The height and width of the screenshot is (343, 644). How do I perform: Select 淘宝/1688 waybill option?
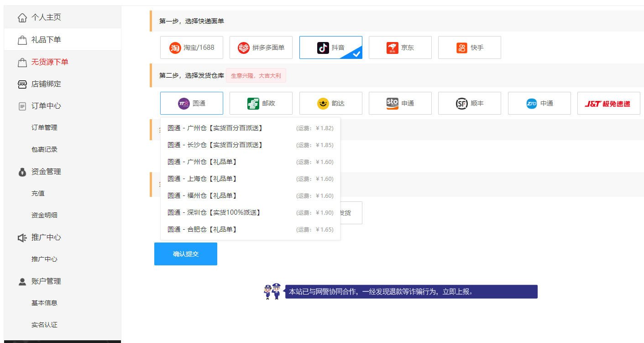[x=192, y=47]
